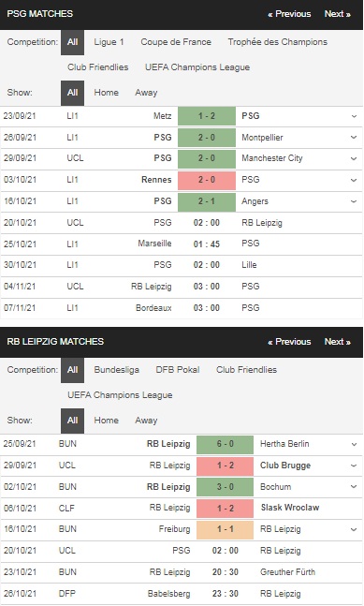Select UEFA Champions League under RB Leipzig
Viewport: 364px width, 606px height.
pyautogui.click(x=120, y=395)
